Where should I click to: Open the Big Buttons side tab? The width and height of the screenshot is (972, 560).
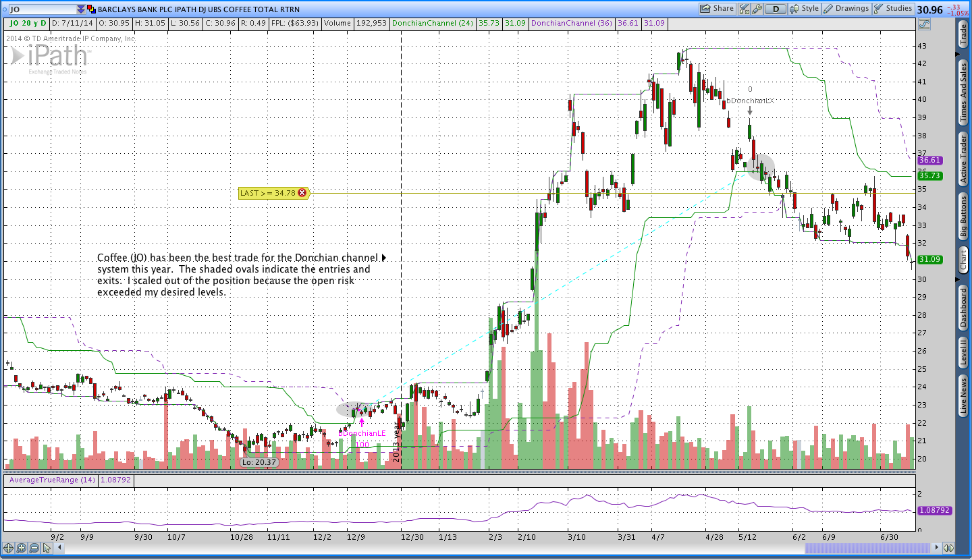point(964,216)
